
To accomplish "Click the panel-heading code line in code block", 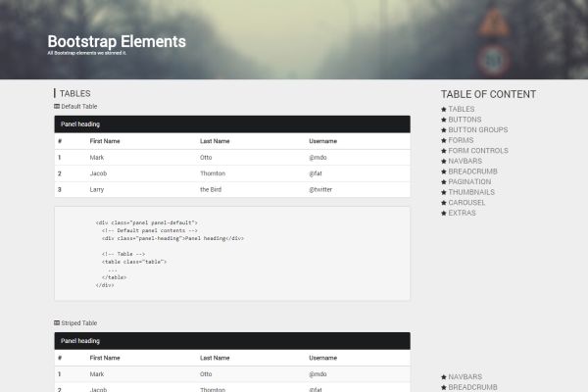I will 172,238.
